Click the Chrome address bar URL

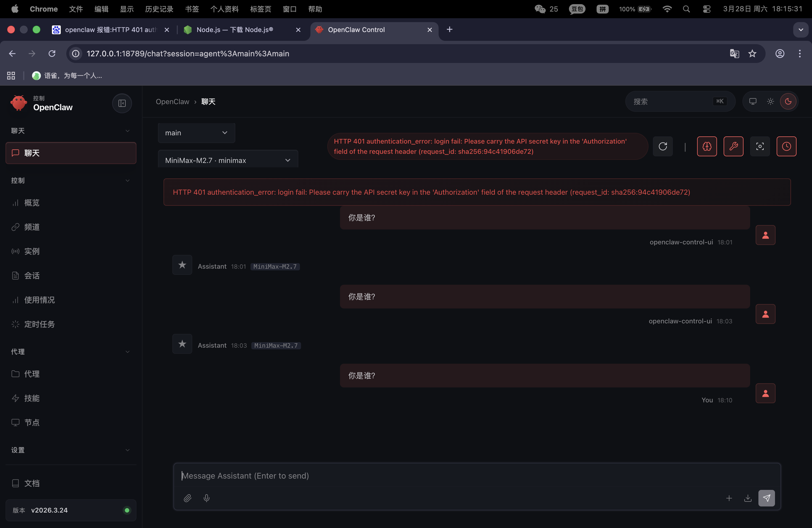188,54
